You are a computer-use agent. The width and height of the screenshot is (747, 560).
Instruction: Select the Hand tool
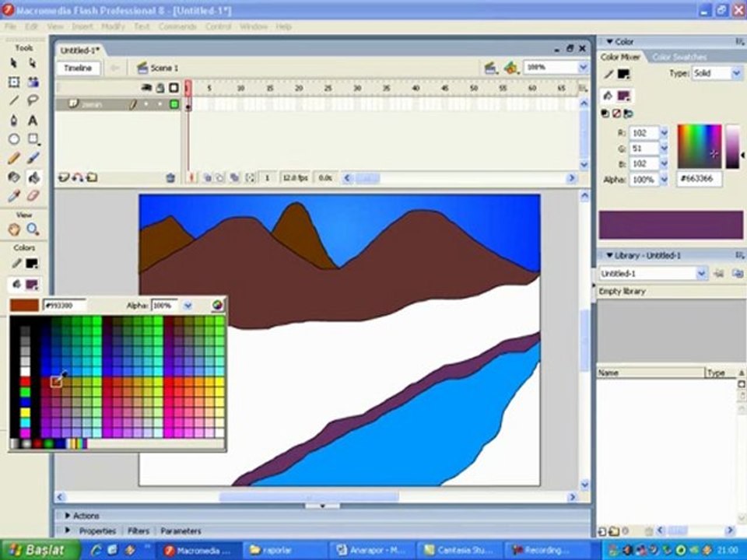click(x=14, y=229)
